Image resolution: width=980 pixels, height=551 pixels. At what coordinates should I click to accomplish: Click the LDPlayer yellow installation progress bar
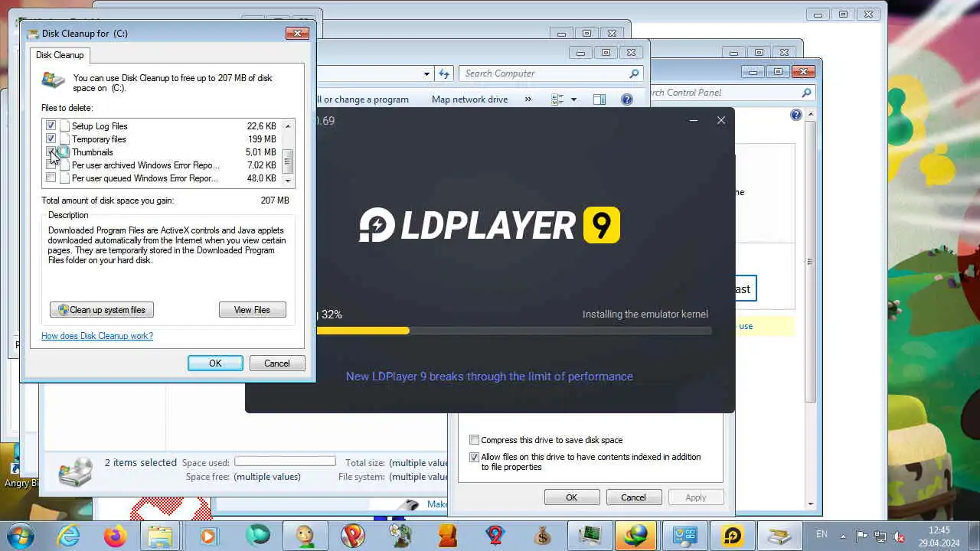[x=363, y=331]
